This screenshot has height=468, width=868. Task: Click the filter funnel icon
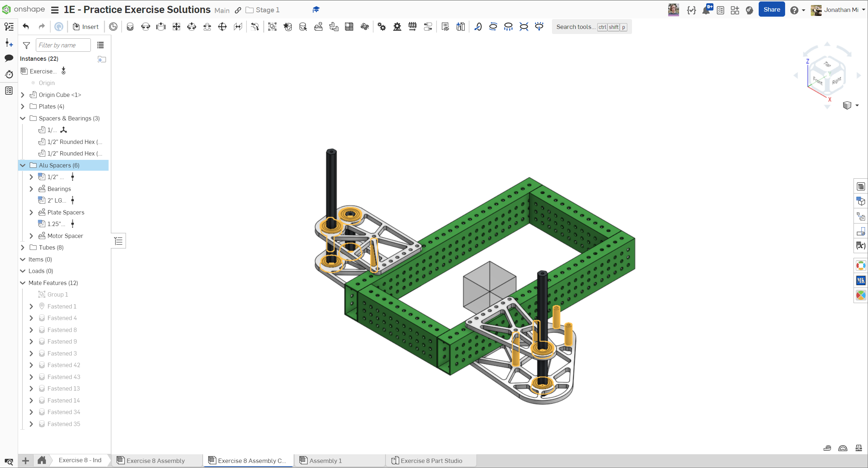click(x=26, y=45)
